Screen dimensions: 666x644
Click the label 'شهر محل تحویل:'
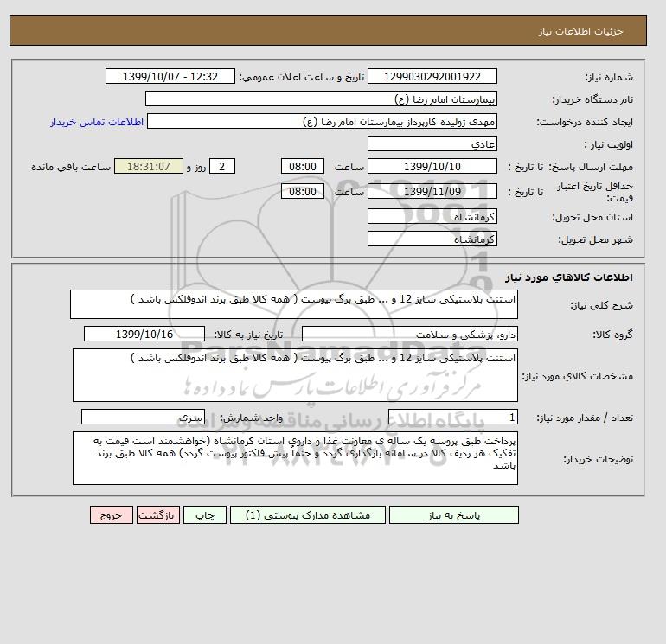[x=595, y=239]
